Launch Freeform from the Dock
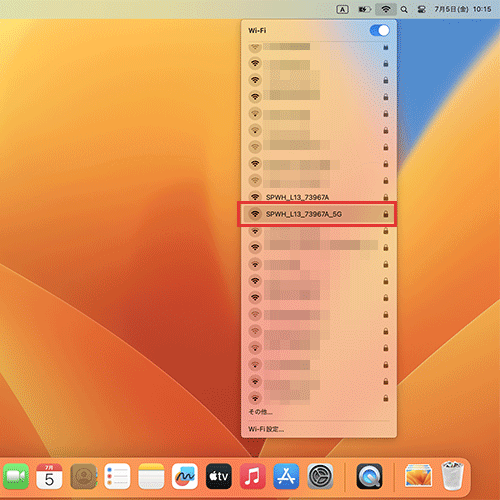The width and height of the screenshot is (500, 500). (185, 476)
